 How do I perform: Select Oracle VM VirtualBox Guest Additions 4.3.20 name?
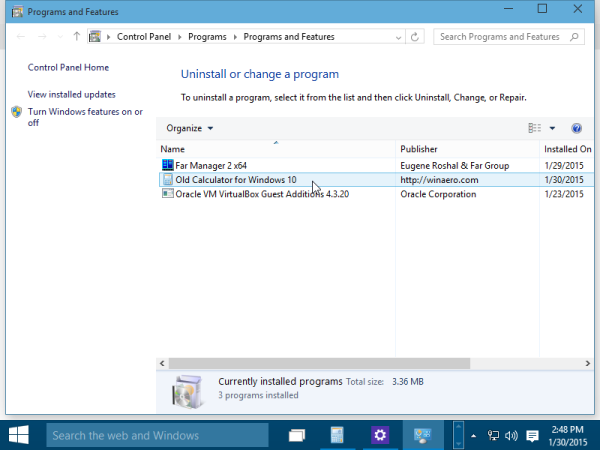[x=262, y=194]
